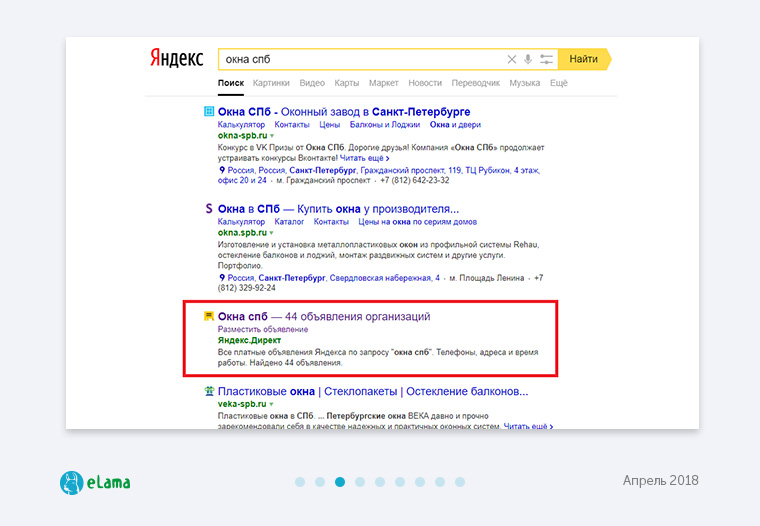This screenshot has width=760, height=526.
Task: Click favicon of Окна СПб Оконный завод result
Action: (x=209, y=112)
